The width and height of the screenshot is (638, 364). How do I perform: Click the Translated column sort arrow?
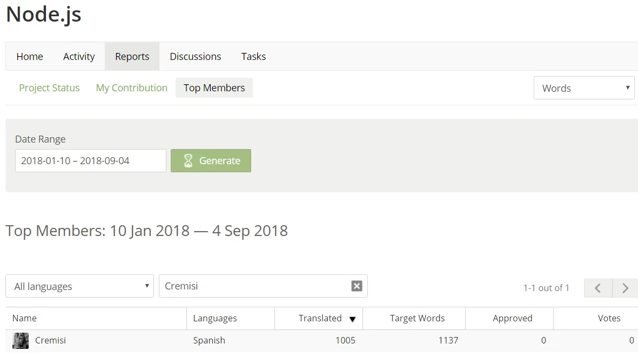[352, 319]
